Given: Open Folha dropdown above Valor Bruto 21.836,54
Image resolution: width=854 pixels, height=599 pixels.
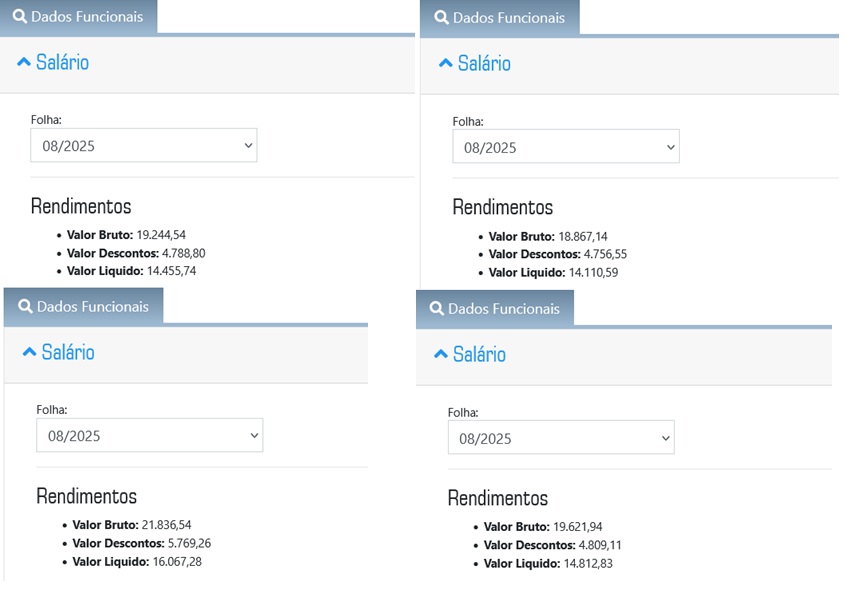Looking at the screenshot, I should coord(149,436).
